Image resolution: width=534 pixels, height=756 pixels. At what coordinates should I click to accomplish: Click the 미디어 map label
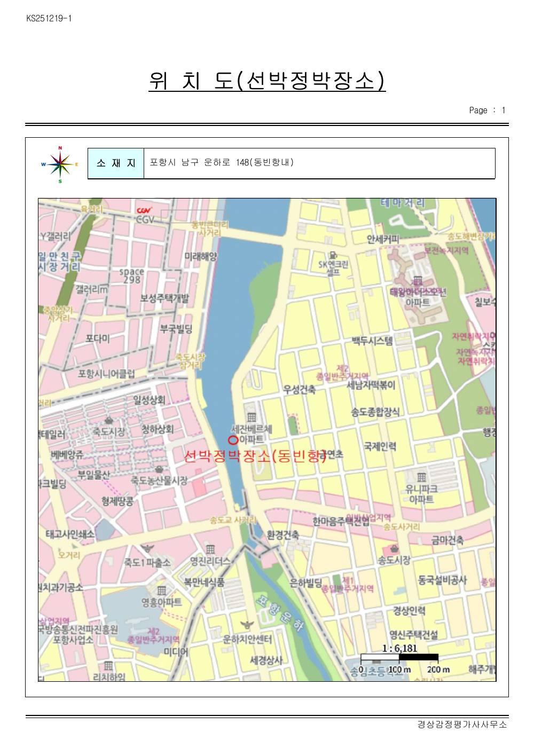[x=176, y=651]
